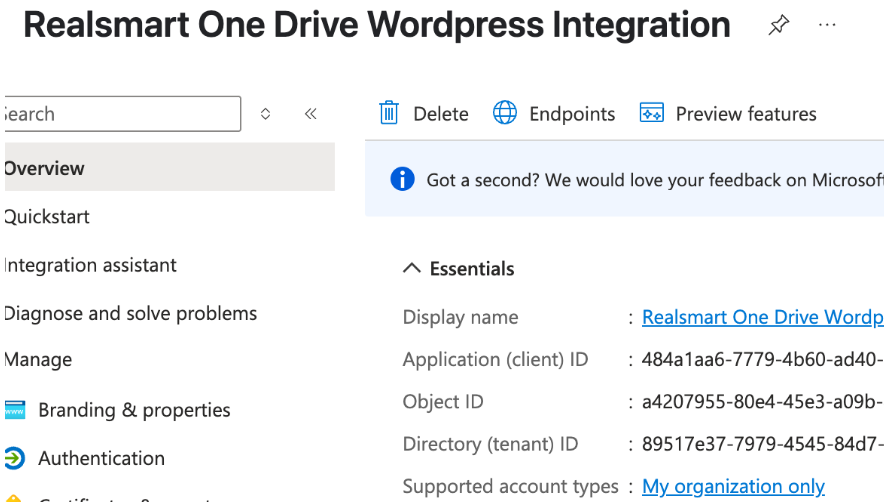884x502 pixels.
Task: Click the sidebar search field
Action: click(x=120, y=114)
